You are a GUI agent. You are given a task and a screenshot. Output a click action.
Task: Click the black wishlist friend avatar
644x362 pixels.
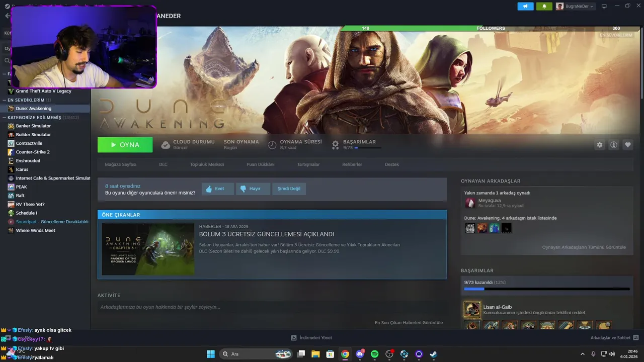pyautogui.click(x=506, y=228)
